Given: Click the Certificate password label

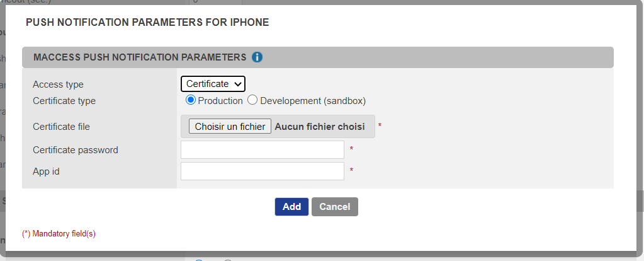Looking at the screenshot, I should [x=76, y=150].
